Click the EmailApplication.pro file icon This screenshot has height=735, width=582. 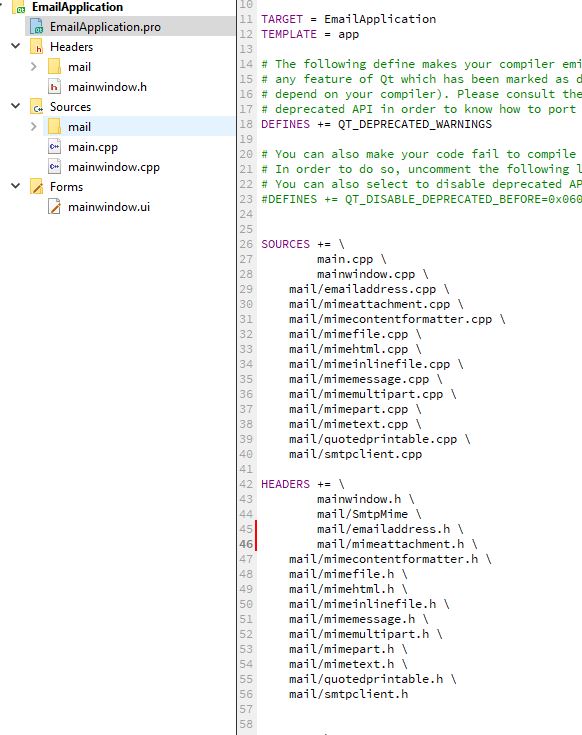[x=37, y=27]
